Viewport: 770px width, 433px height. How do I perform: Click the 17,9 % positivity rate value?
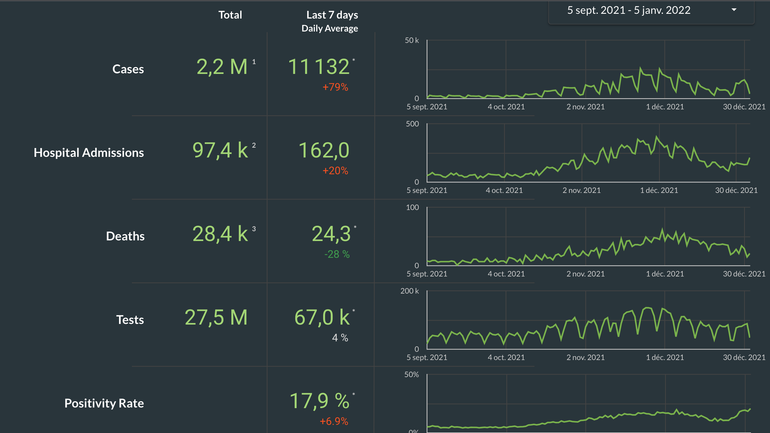click(x=320, y=401)
